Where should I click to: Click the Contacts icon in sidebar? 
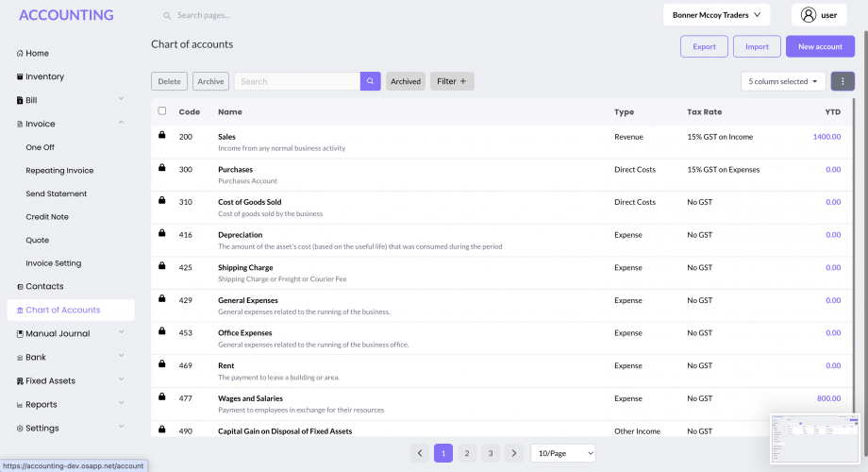tap(20, 286)
